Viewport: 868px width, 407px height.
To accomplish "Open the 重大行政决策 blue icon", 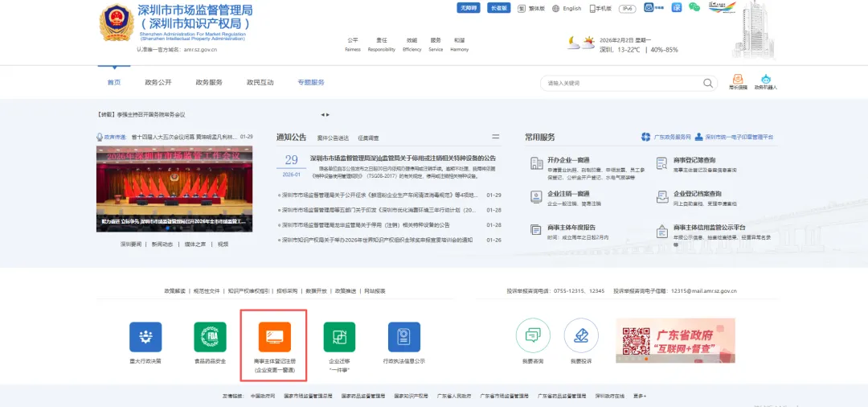I will tap(145, 337).
